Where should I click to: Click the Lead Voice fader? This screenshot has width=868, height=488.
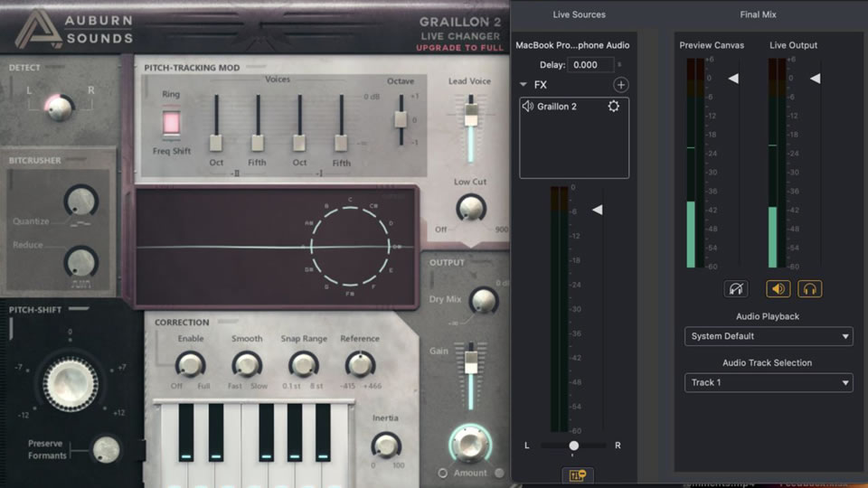(x=471, y=114)
